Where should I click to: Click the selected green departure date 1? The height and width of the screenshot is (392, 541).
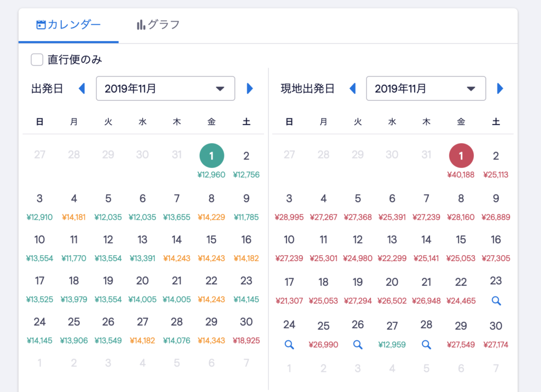[211, 156]
